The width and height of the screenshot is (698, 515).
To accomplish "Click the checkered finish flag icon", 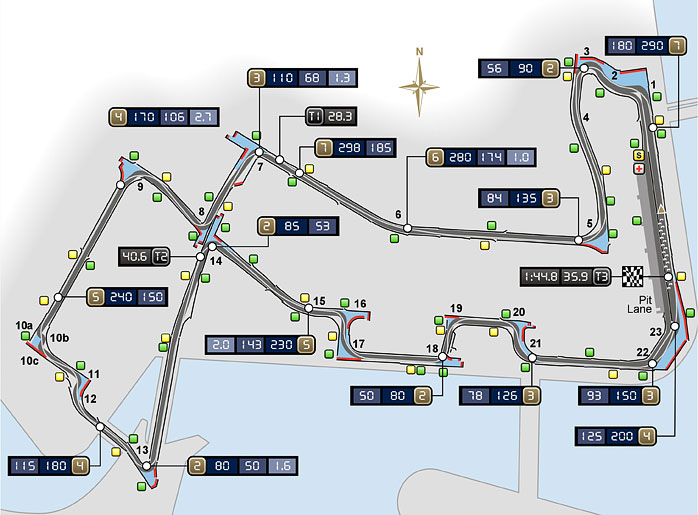I will (x=632, y=276).
